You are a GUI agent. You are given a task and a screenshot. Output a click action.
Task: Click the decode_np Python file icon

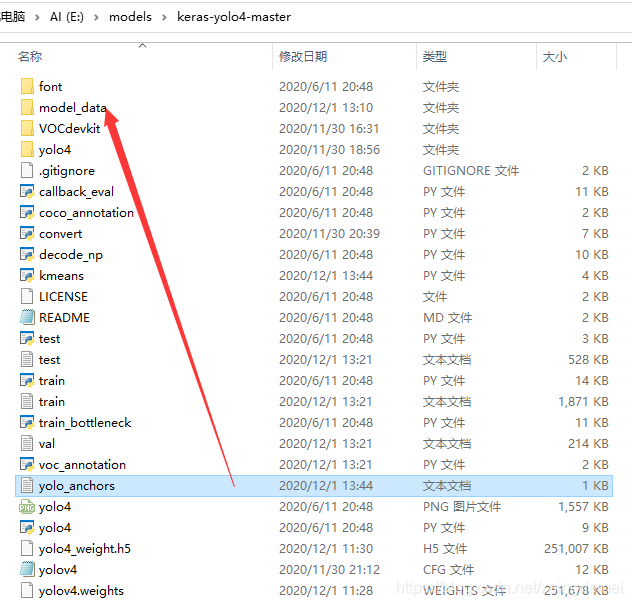(x=27, y=254)
